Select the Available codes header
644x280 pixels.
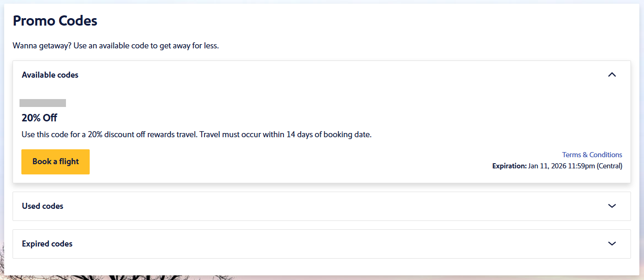click(50, 74)
